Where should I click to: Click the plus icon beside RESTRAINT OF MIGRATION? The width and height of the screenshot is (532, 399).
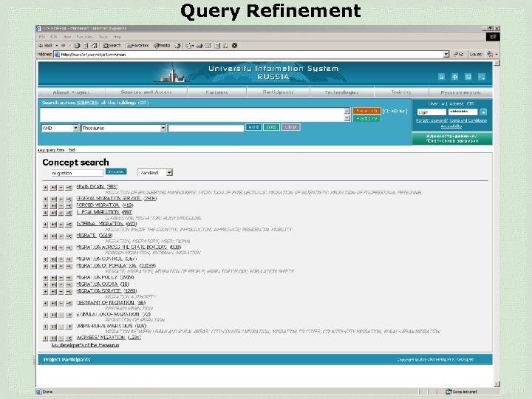click(x=46, y=304)
